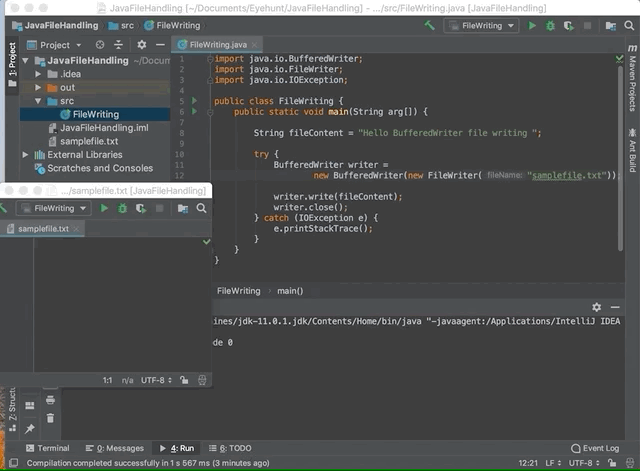The width and height of the screenshot is (640, 471).
Task: Click main() in editor breadcrumb bar
Action: pos(290,291)
